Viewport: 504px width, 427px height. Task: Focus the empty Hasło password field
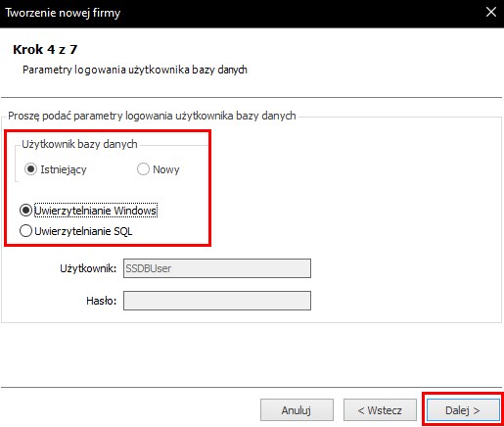pyautogui.click(x=217, y=301)
